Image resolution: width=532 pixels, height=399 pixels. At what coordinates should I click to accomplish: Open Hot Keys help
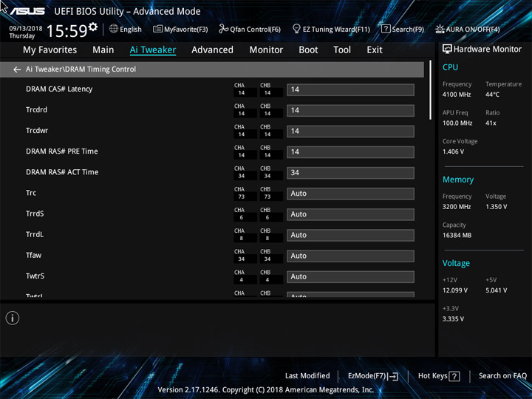[432, 376]
